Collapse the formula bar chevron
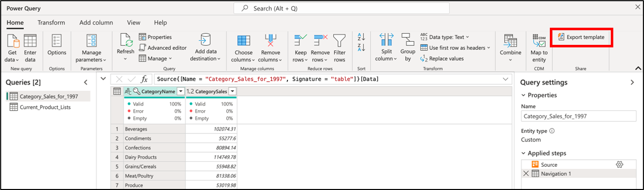The width and height of the screenshot is (644, 190). 103,79
